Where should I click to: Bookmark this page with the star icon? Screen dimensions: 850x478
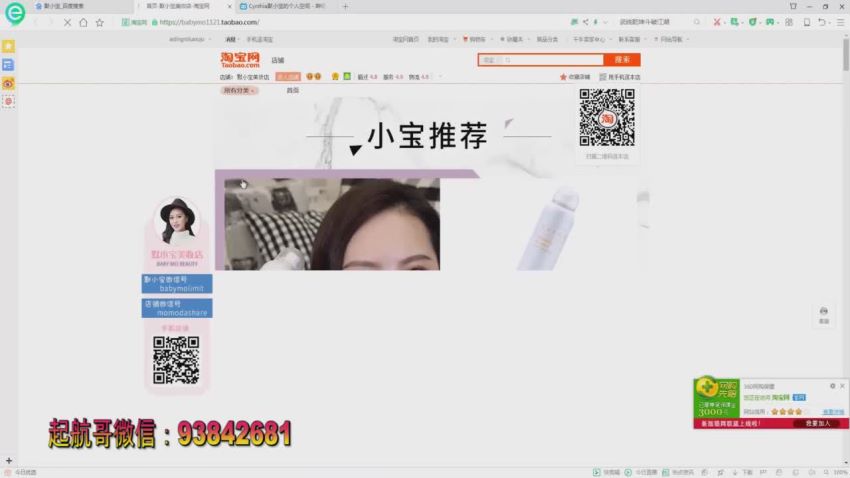tap(100, 22)
